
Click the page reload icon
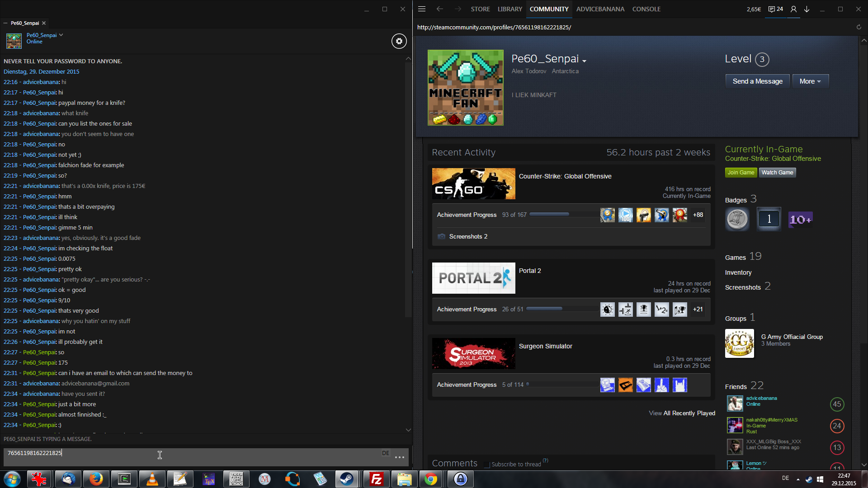(x=859, y=27)
